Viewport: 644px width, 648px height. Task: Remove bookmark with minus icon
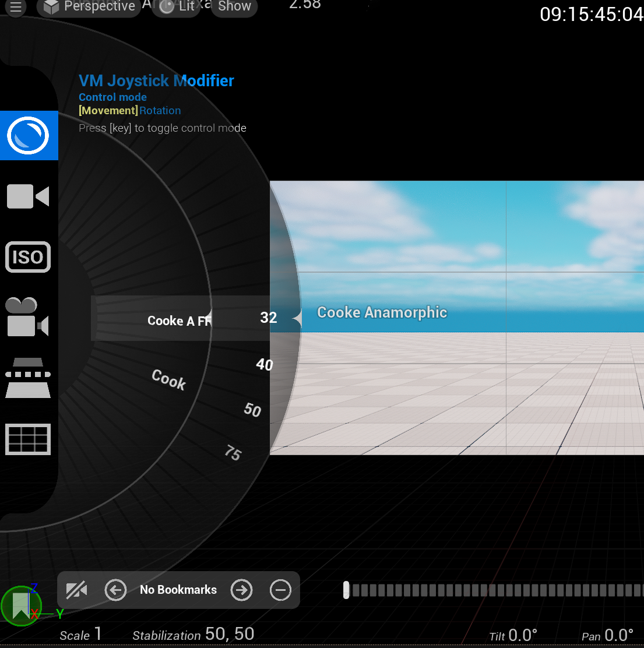pos(280,590)
